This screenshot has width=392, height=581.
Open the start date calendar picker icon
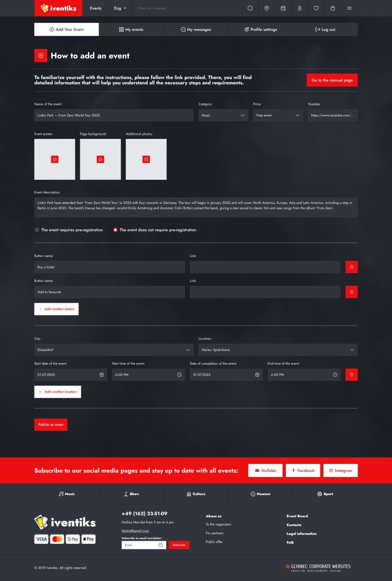[x=102, y=375]
